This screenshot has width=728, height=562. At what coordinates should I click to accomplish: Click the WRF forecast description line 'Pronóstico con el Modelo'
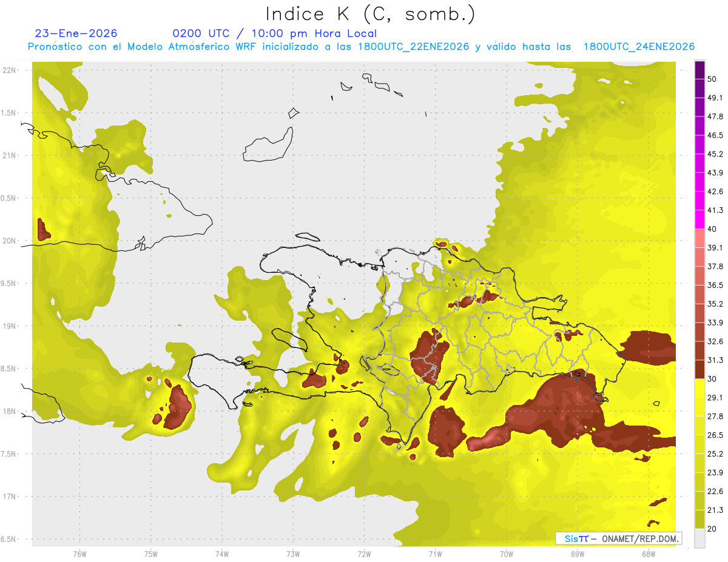pos(361,47)
